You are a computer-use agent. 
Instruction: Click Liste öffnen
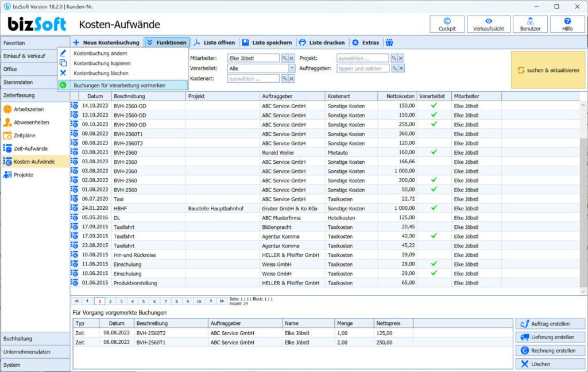(215, 43)
